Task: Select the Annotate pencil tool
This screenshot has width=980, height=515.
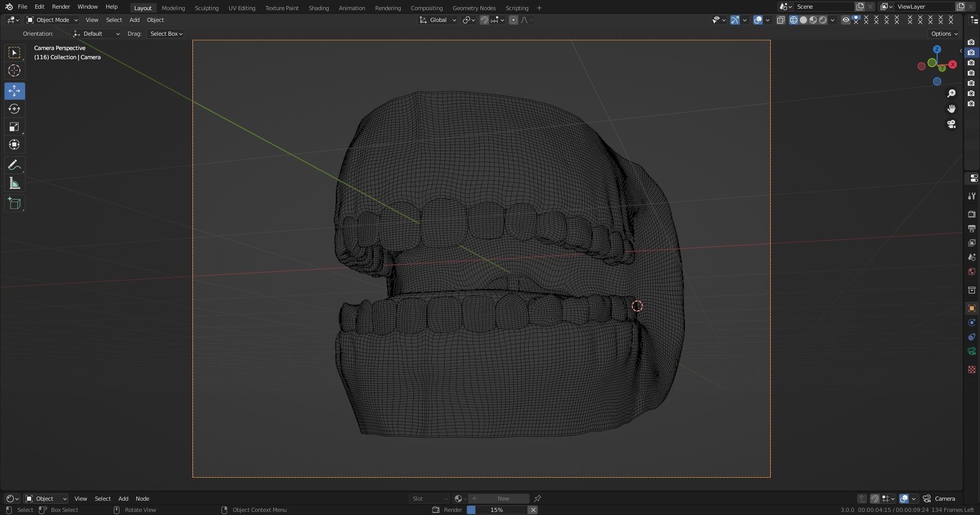Action: pos(14,165)
